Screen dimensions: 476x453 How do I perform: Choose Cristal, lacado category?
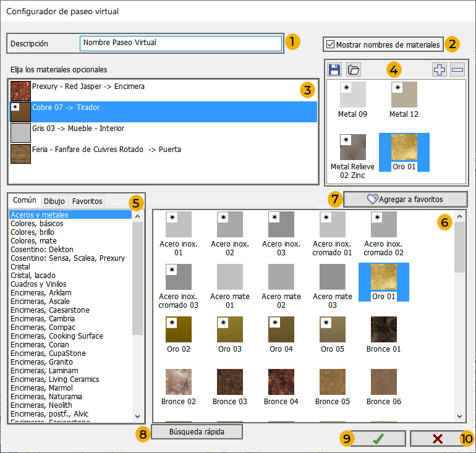(x=32, y=276)
